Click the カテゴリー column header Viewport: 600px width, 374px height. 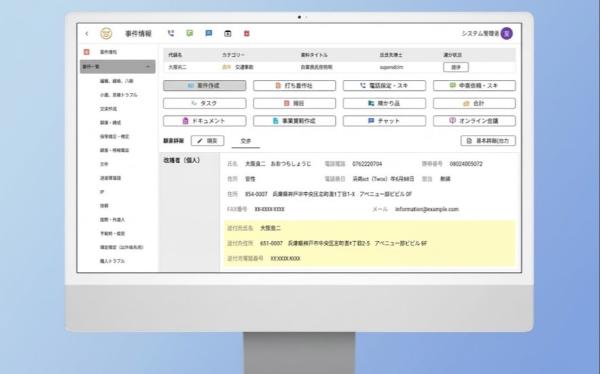233,55
